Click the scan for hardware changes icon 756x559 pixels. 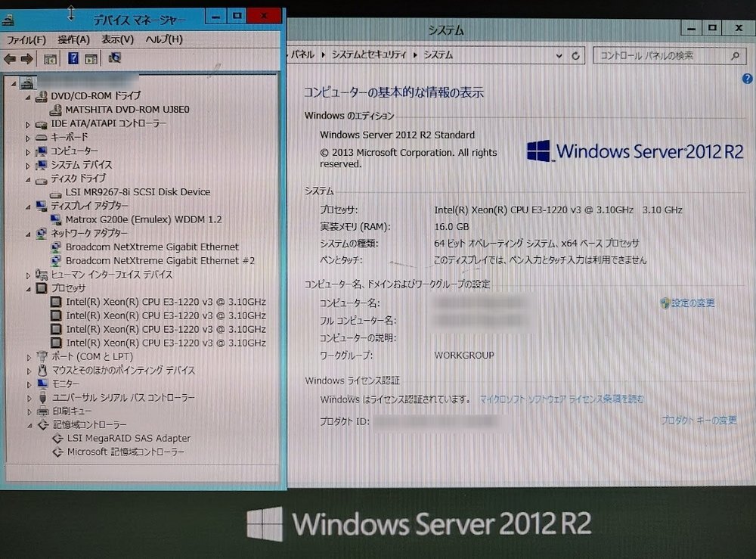115,58
